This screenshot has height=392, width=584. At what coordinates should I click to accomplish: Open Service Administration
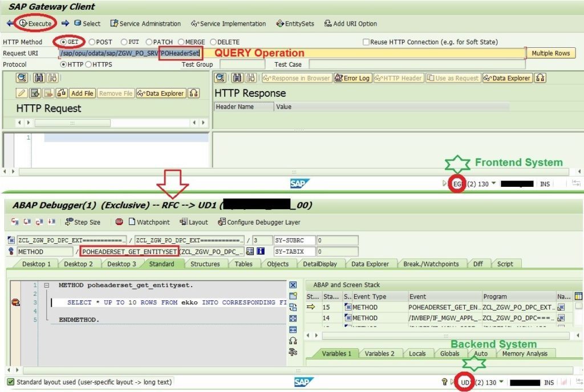[145, 23]
